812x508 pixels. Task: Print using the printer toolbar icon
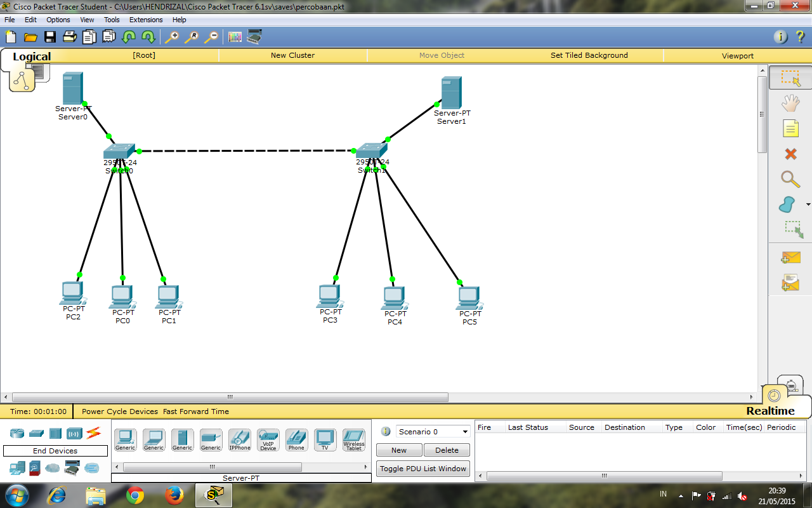tap(70, 37)
